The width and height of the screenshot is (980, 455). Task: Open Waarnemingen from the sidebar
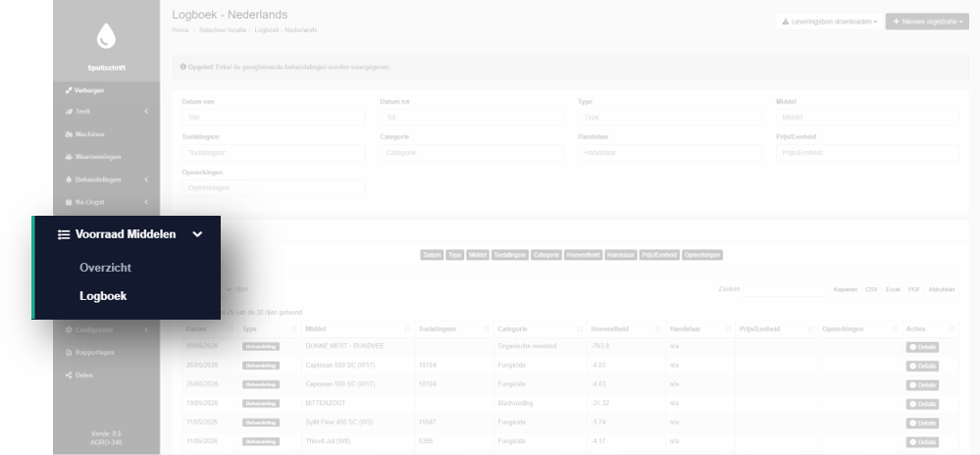point(93,157)
